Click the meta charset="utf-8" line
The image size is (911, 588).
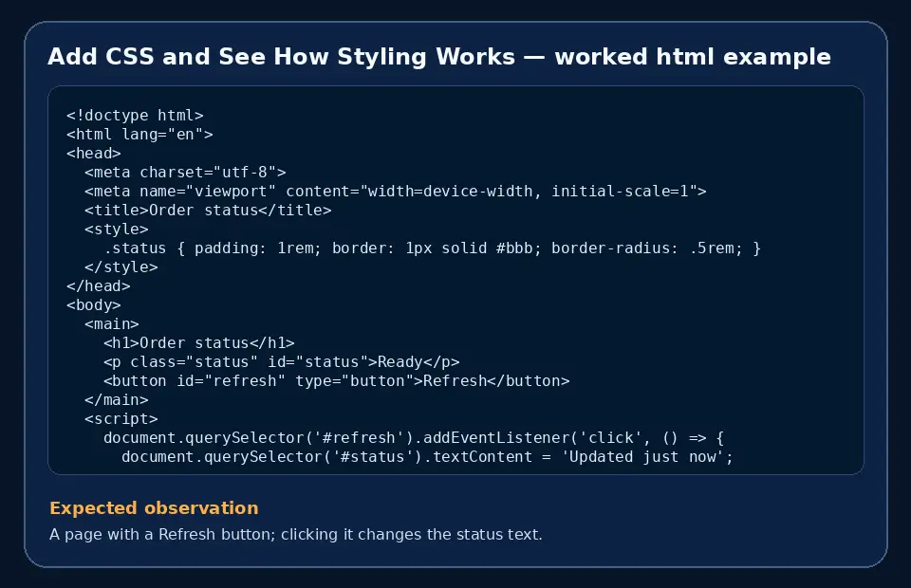tap(185, 173)
